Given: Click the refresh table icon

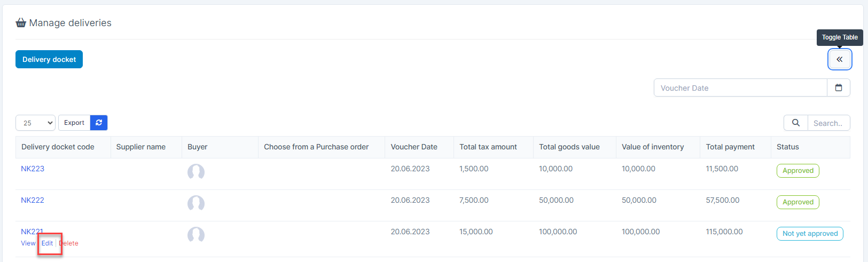Looking at the screenshot, I should [x=99, y=123].
